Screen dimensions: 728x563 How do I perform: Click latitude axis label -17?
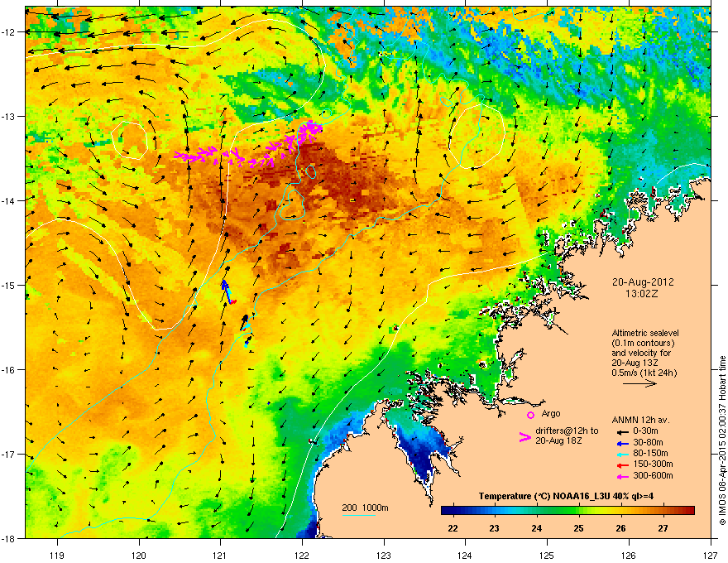coord(9,455)
